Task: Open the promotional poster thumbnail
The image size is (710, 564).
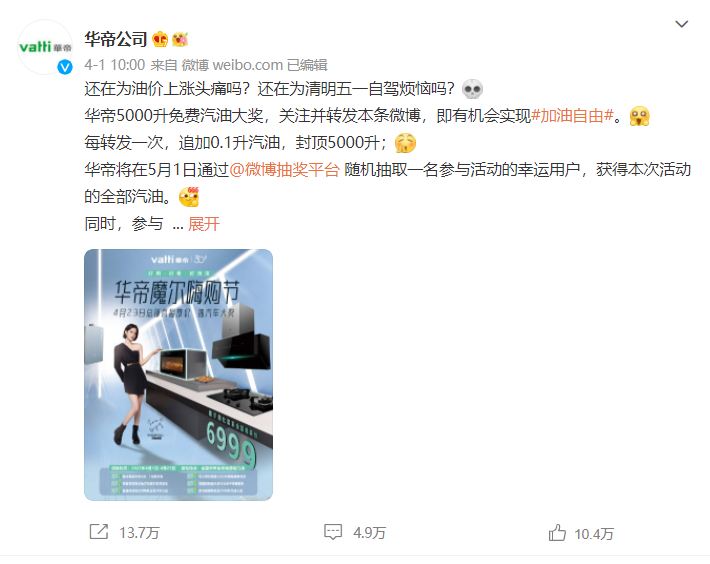Action: pyautogui.click(x=178, y=375)
